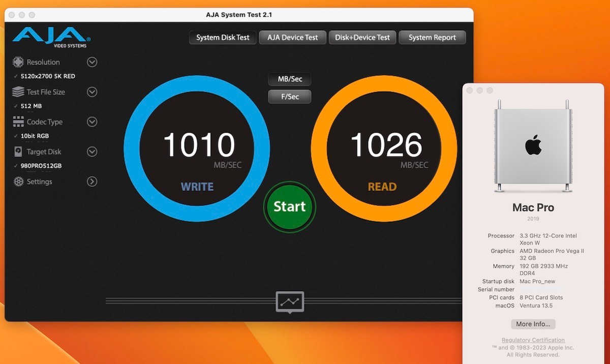610x364 pixels.
Task: Close the About This Mac window
Action: (x=470, y=90)
